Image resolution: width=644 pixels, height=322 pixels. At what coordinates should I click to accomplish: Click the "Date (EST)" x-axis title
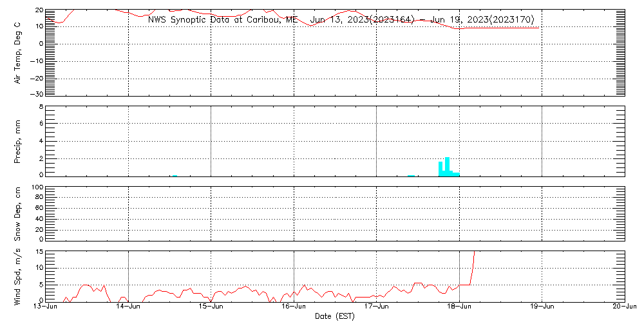[335, 316]
